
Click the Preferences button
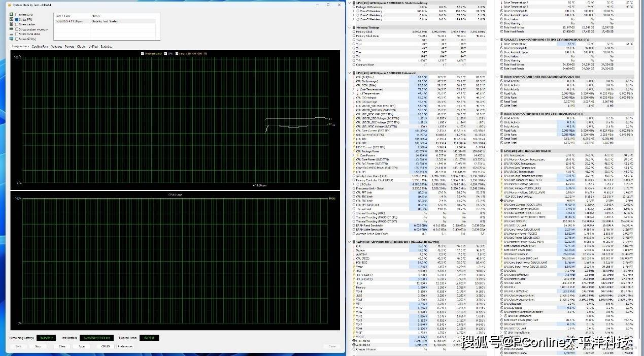coord(125,346)
